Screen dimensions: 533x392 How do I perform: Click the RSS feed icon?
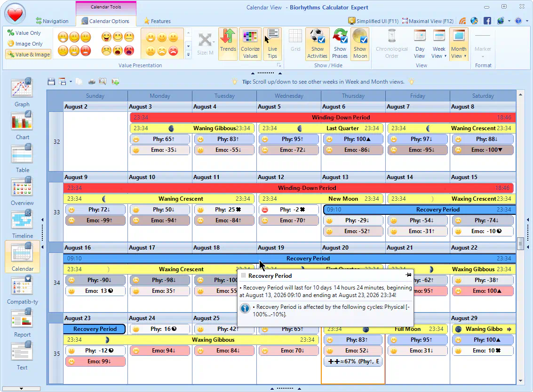pyautogui.click(x=462, y=21)
